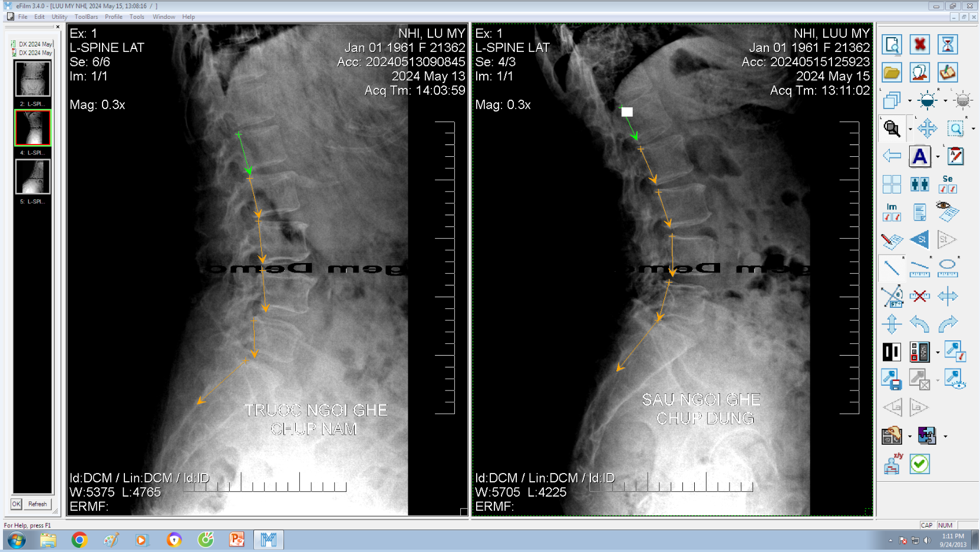Image resolution: width=980 pixels, height=552 pixels.
Task: Open the folder icon in the right toolbar
Action: click(x=892, y=73)
